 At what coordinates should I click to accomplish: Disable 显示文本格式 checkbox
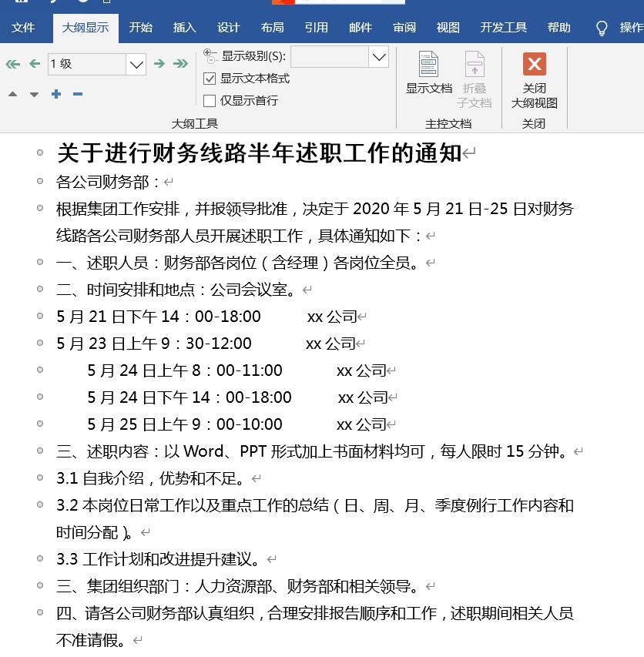pyautogui.click(x=210, y=79)
